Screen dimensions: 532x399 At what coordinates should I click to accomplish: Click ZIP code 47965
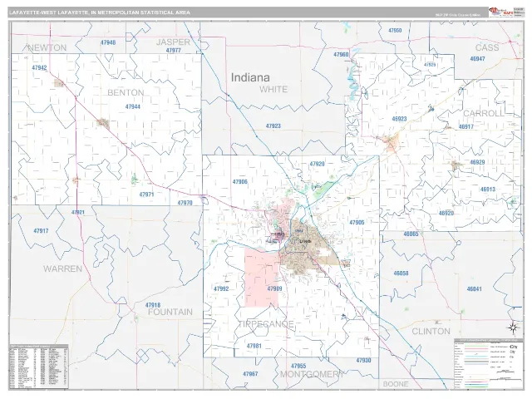click(x=298, y=366)
